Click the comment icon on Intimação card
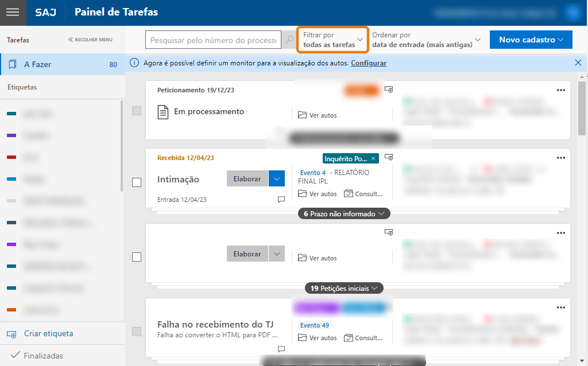The image size is (588, 366). (281, 200)
